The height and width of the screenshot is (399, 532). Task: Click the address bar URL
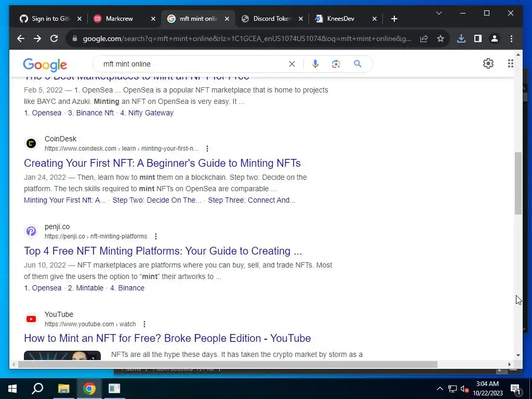pyautogui.click(x=247, y=38)
